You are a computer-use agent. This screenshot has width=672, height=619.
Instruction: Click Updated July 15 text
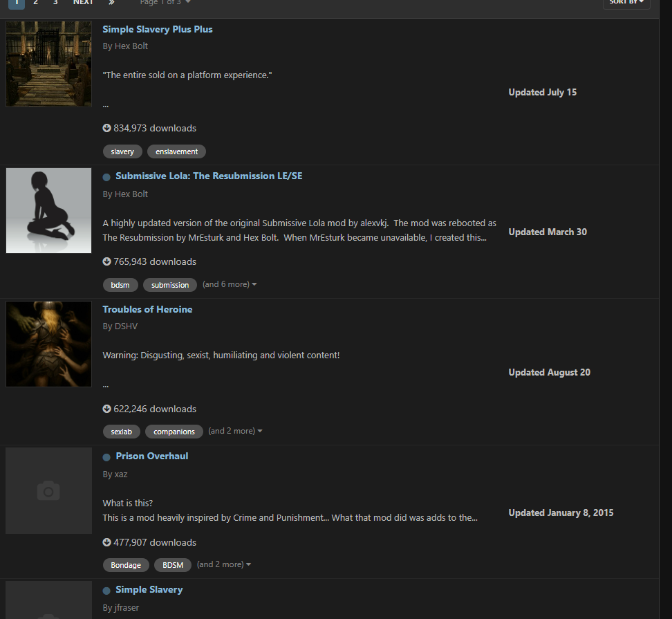542,92
